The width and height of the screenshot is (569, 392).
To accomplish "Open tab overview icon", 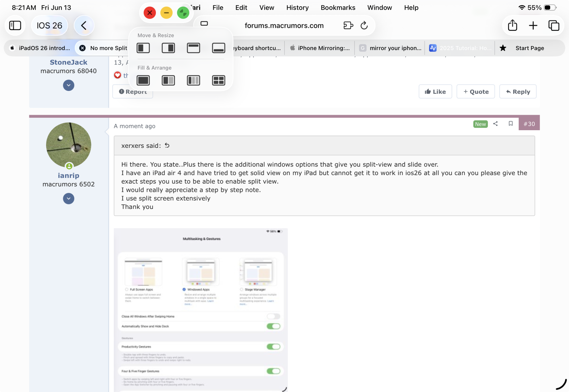I will pyautogui.click(x=554, y=26).
